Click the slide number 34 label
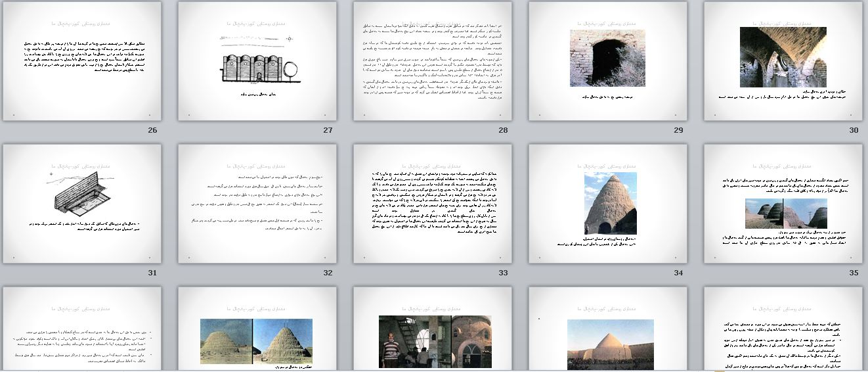 [x=678, y=273]
